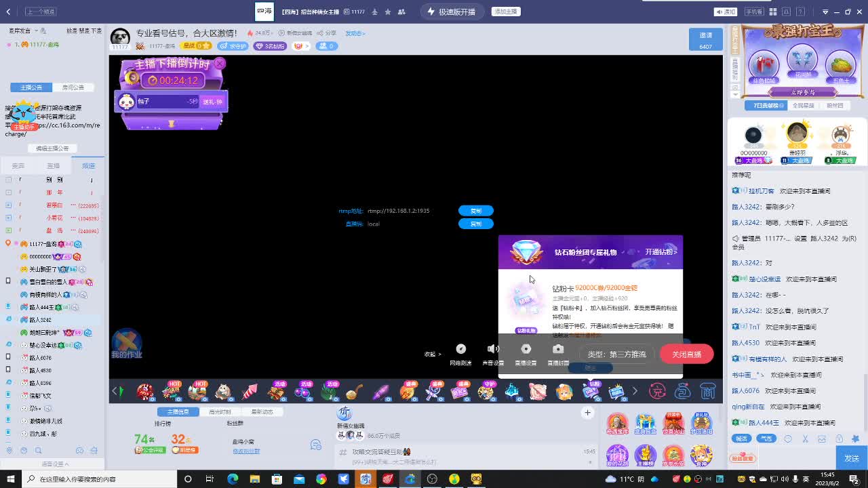
Task: Open the 包 backpack bag icon
Action: tap(683, 391)
